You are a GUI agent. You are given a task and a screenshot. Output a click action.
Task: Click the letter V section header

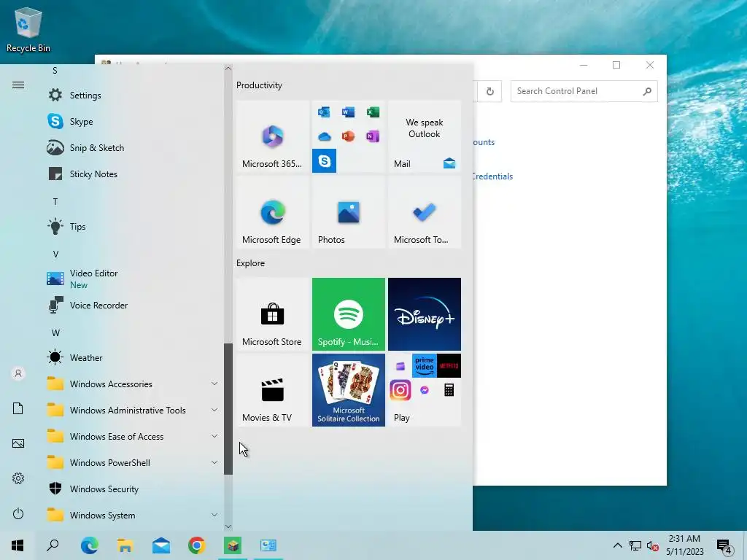55,254
